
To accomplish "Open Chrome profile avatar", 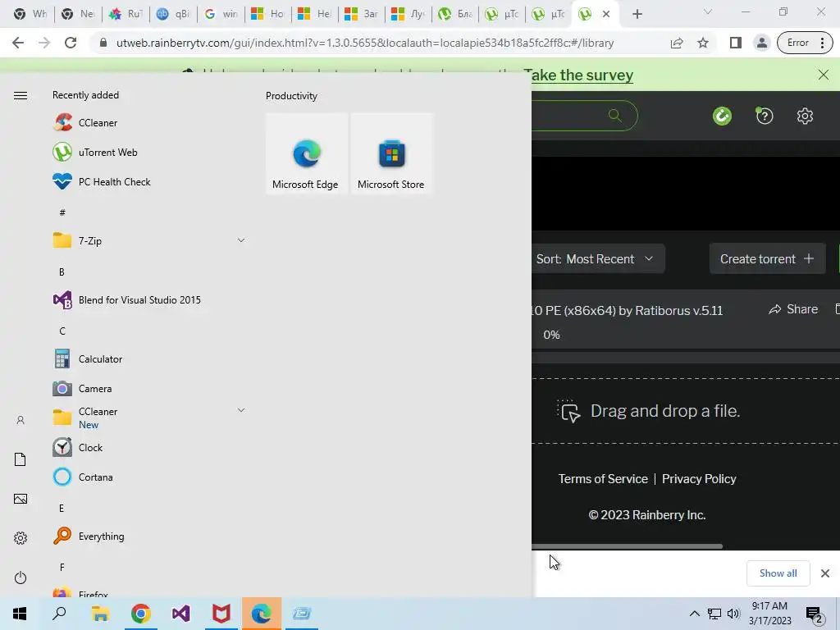I will pos(762,43).
